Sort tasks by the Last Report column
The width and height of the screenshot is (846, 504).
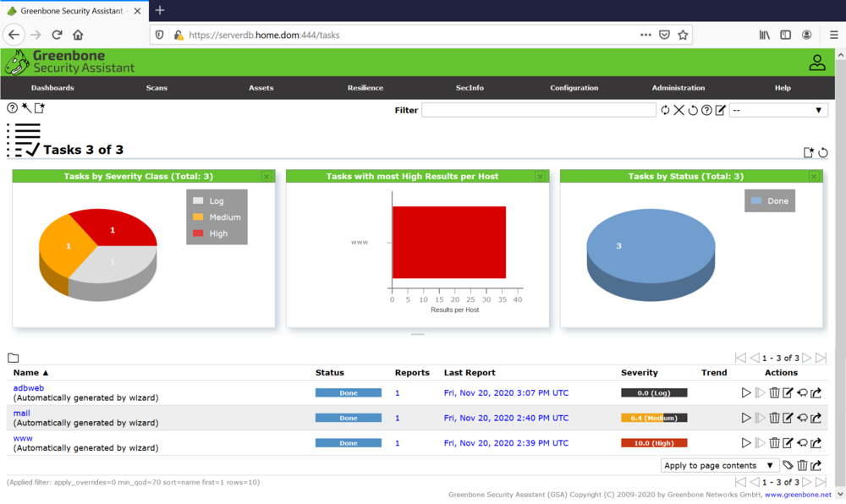point(470,372)
